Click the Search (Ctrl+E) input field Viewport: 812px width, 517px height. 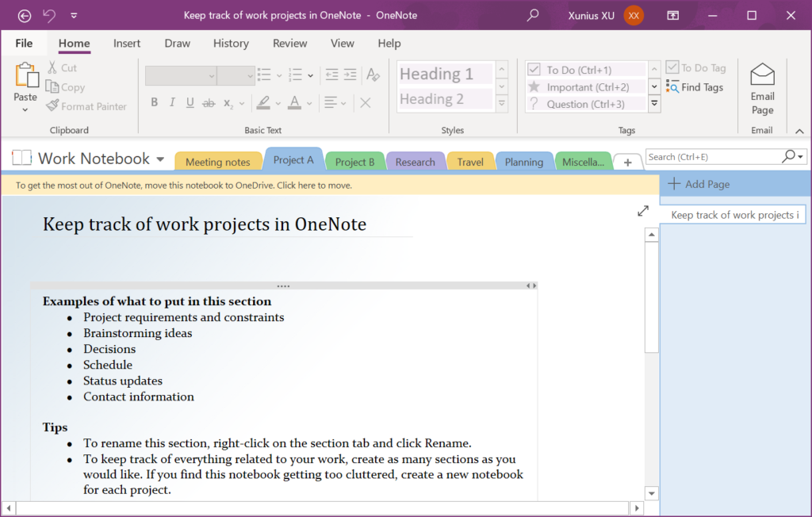(714, 157)
